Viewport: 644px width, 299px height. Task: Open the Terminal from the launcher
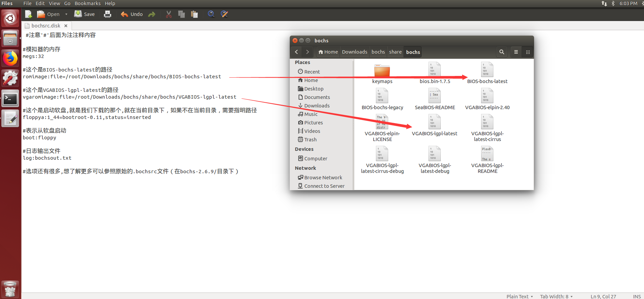[10, 99]
